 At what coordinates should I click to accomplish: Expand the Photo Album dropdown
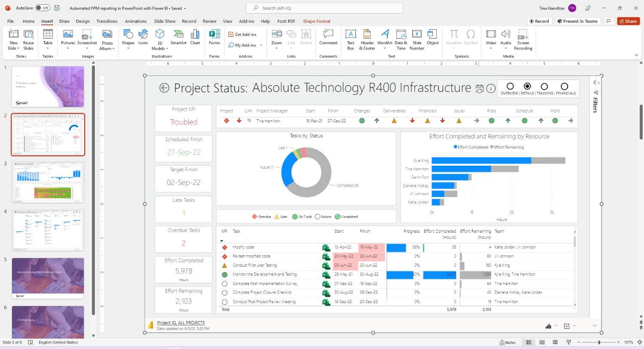click(x=107, y=49)
